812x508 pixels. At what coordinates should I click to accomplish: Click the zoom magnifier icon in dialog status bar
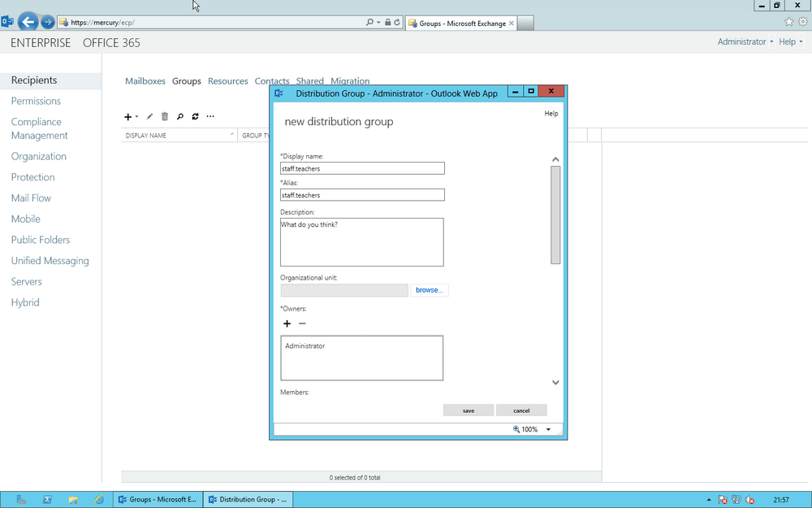(x=516, y=429)
